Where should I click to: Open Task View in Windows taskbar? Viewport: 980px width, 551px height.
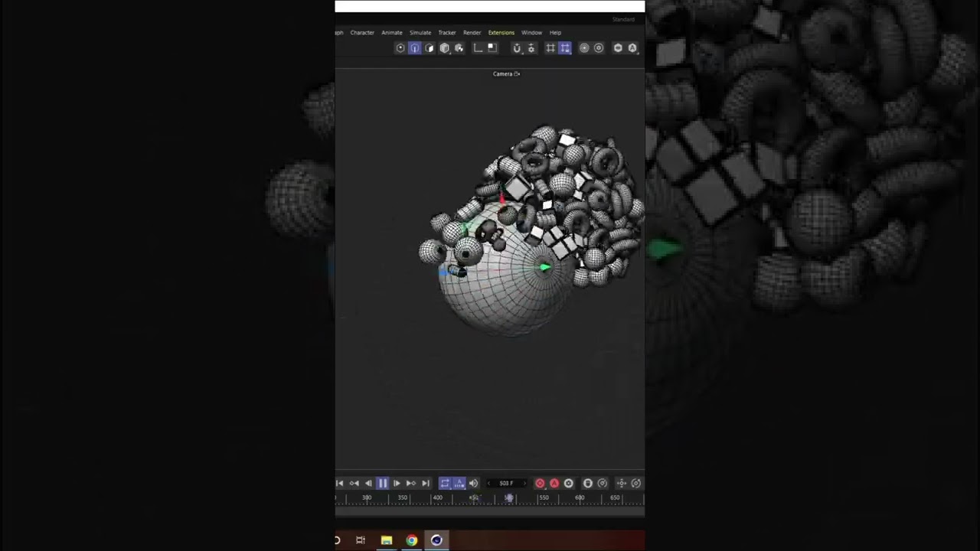(x=361, y=540)
